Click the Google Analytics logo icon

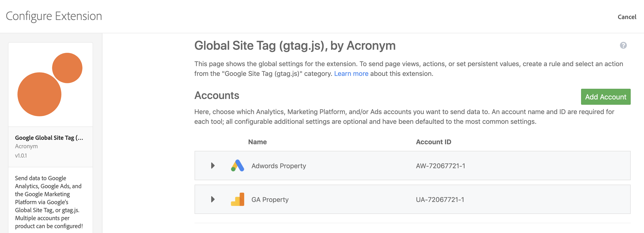tap(237, 199)
